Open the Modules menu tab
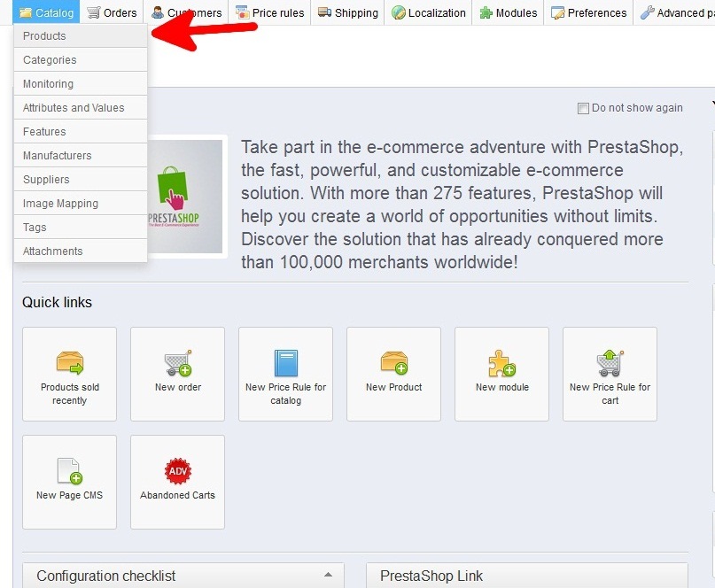 coord(509,12)
